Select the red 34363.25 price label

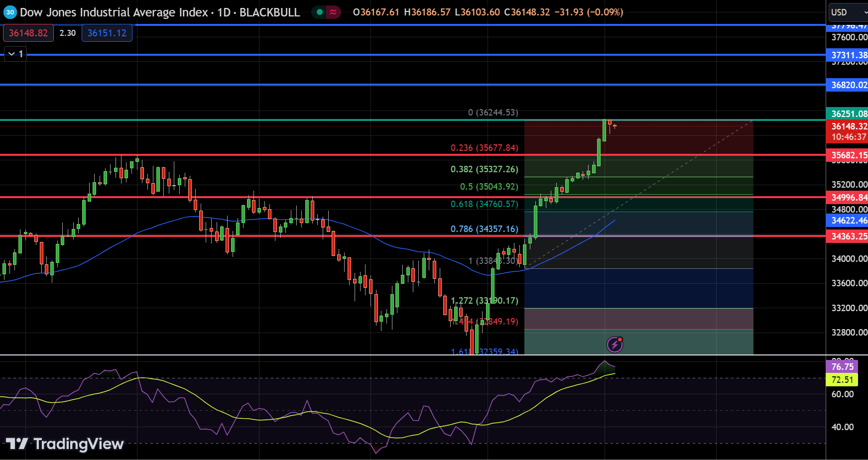point(847,236)
